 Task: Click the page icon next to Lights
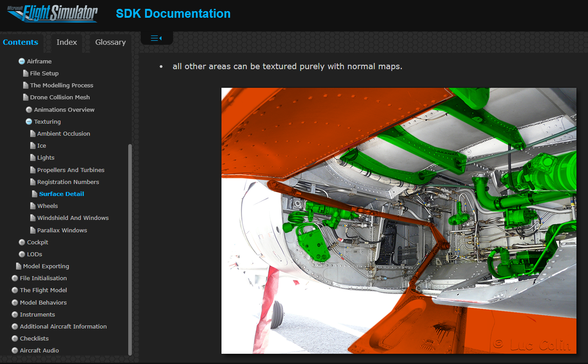[x=33, y=157]
